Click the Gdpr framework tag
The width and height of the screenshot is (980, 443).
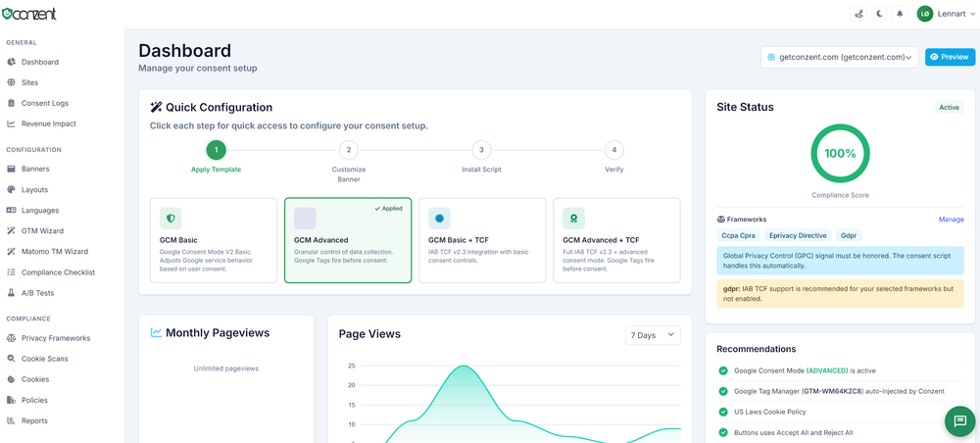(849, 235)
